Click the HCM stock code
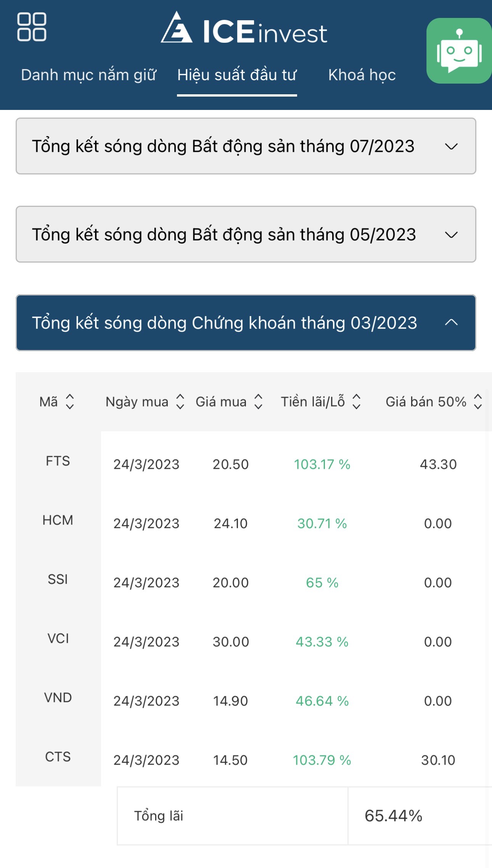This screenshot has width=492, height=868. pyautogui.click(x=58, y=520)
